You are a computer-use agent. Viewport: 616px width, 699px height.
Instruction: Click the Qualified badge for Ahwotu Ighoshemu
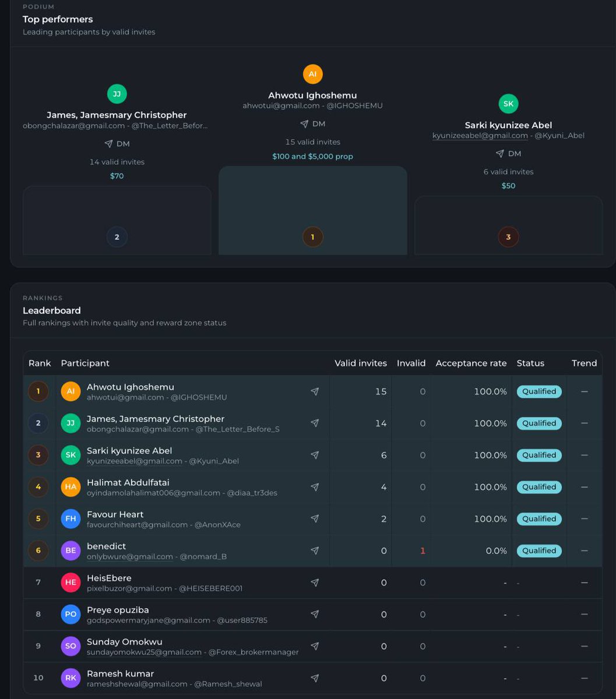tap(539, 391)
